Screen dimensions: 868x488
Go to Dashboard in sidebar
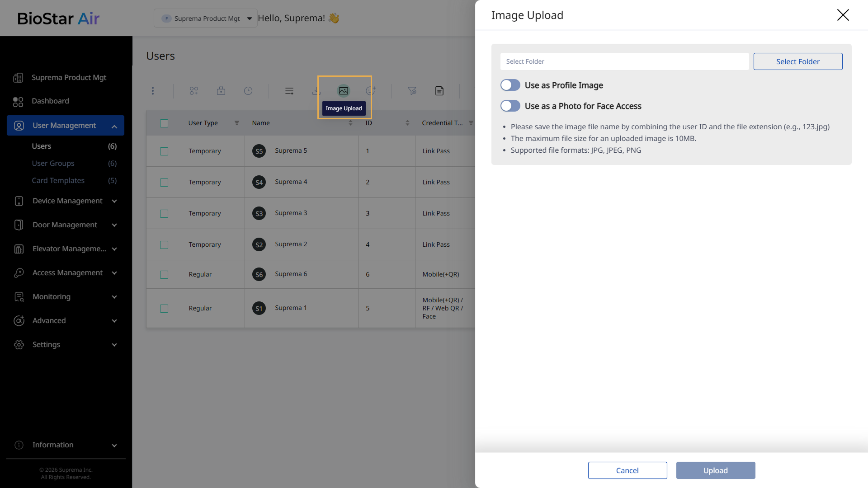(x=50, y=101)
